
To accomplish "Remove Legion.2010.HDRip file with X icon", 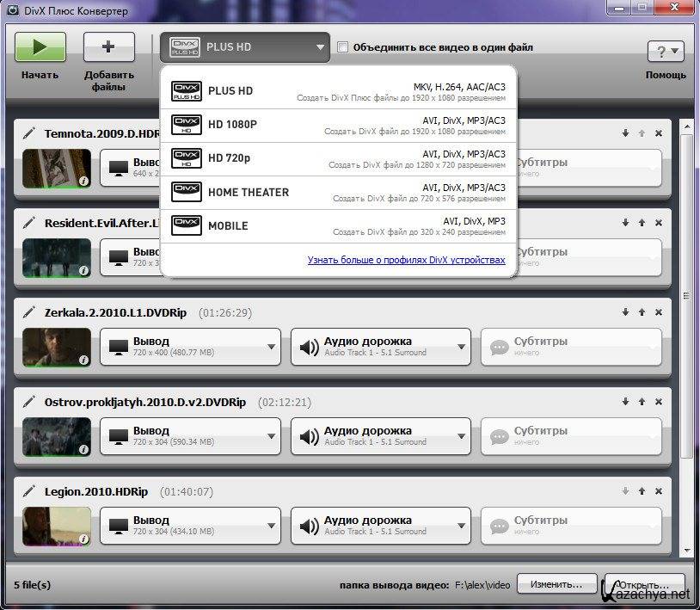I will click(659, 491).
